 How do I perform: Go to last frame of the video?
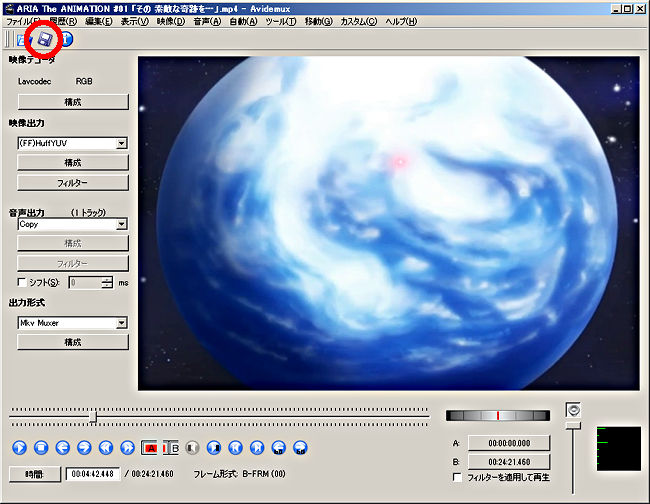[257, 448]
